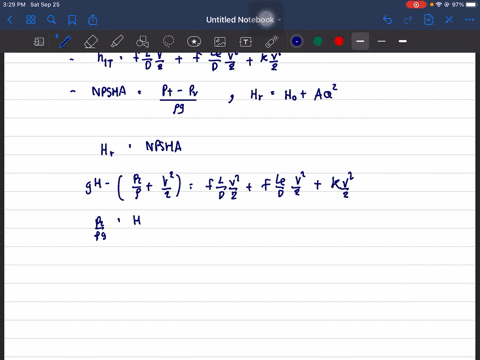Screen dimensions: 480x360
Task: Open the Elements star tool
Action: (194, 42)
